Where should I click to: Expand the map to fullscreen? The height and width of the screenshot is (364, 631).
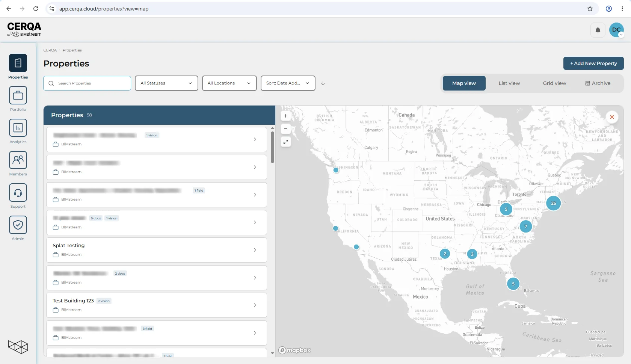285,142
